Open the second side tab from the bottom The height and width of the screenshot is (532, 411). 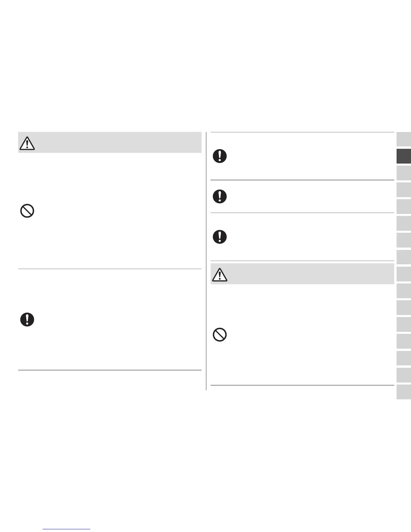[404, 375]
